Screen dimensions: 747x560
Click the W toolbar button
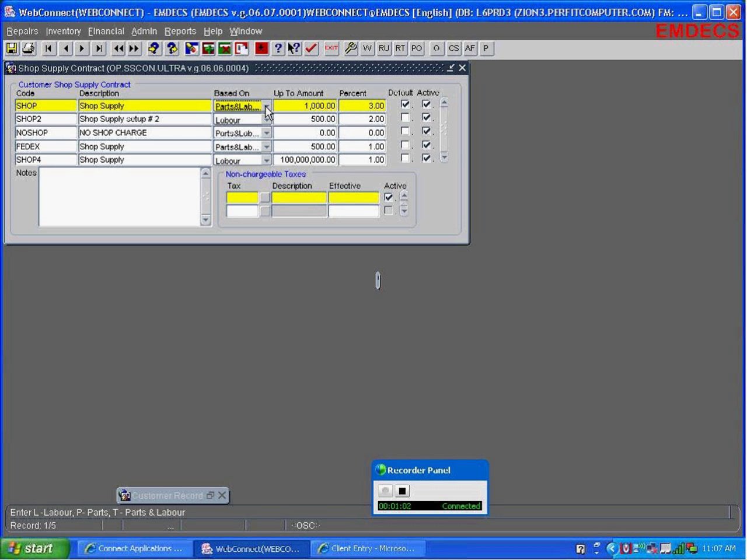point(367,48)
